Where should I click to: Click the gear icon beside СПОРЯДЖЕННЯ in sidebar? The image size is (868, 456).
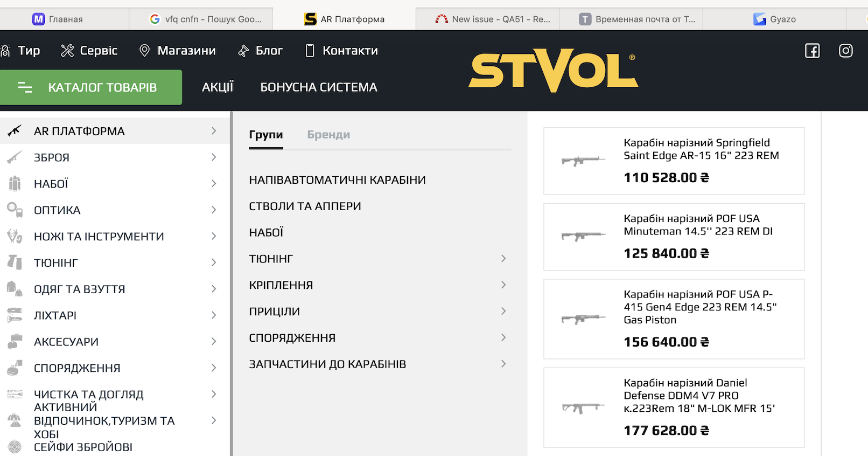pos(15,368)
